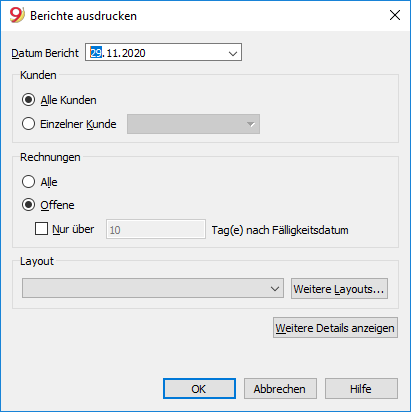Choose the Einzelner Kunde radio option
This screenshot has width=411, height=412.
(x=28, y=124)
